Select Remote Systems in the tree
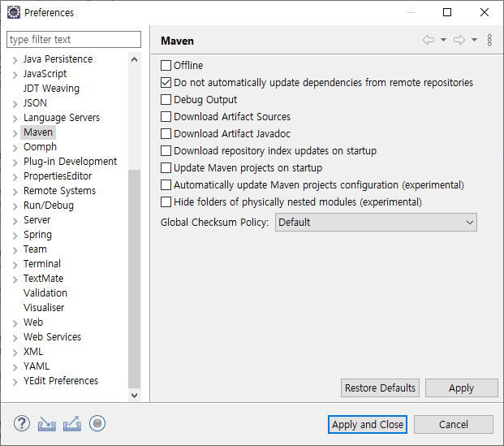Image resolution: width=504 pixels, height=446 pixels. 59,190
